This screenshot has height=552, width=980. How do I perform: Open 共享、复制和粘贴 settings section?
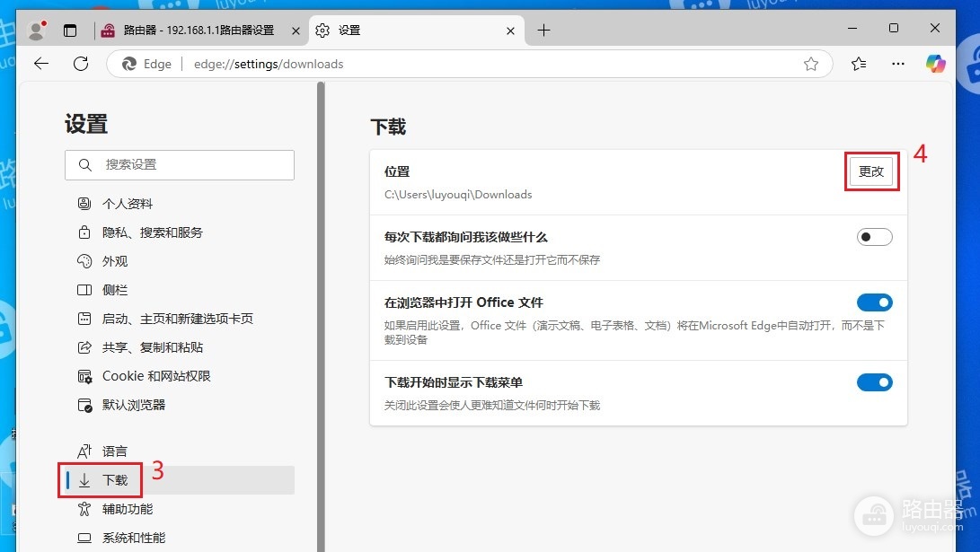[180, 347]
